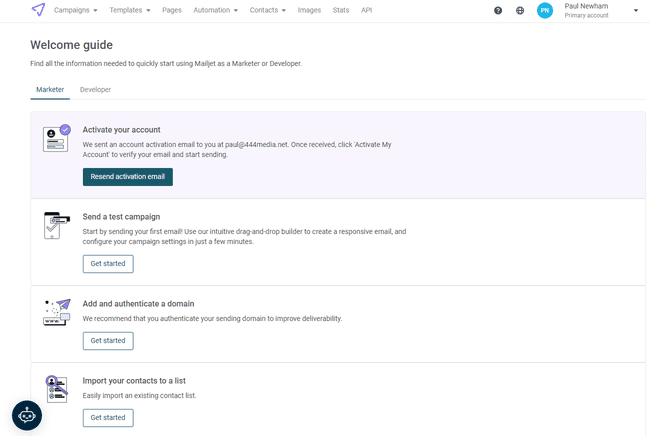Open the chatbot assistant icon
The height and width of the screenshot is (436, 650).
26,414
